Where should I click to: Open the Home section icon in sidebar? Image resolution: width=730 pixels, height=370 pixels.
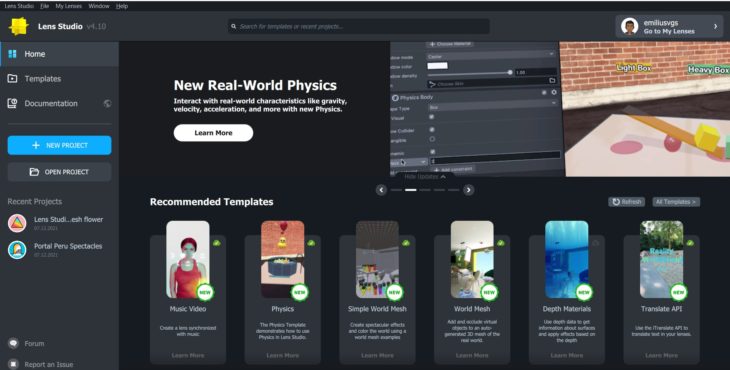[x=13, y=54]
